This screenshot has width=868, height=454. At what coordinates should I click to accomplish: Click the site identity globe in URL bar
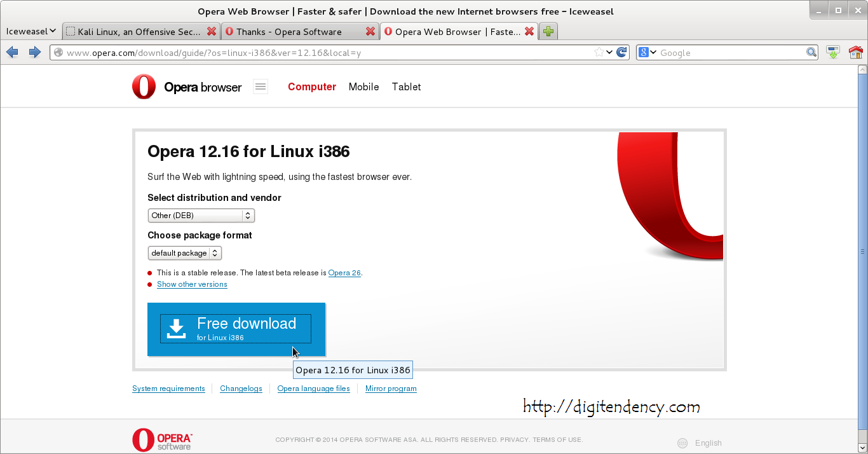tap(58, 53)
